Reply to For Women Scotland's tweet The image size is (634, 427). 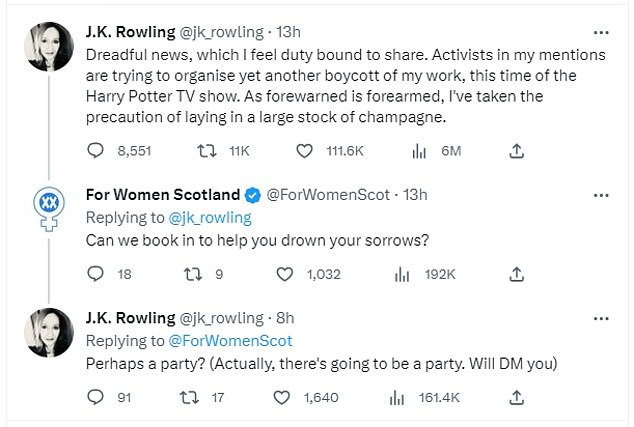click(x=96, y=273)
